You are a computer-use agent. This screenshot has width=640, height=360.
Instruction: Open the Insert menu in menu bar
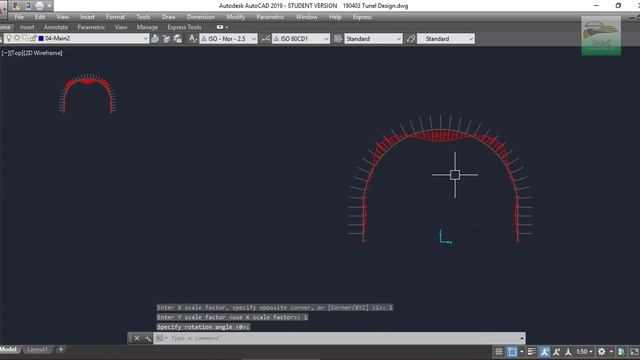[x=87, y=17]
